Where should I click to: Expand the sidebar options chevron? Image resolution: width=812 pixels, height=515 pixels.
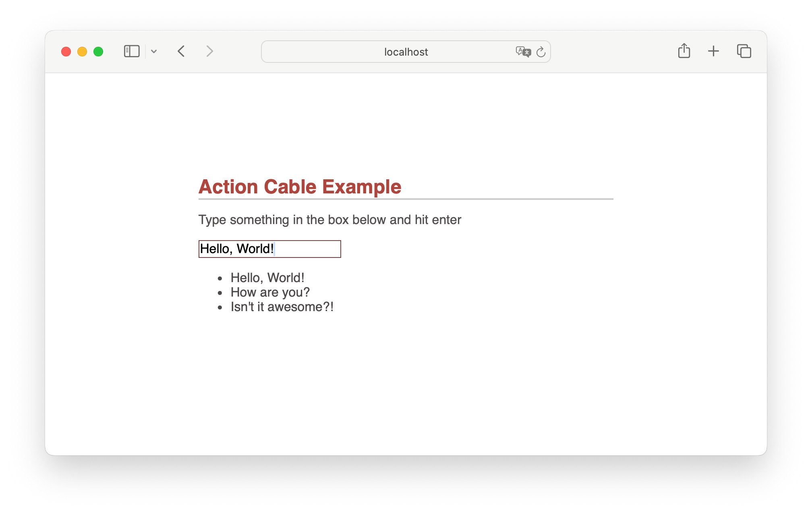154,52
